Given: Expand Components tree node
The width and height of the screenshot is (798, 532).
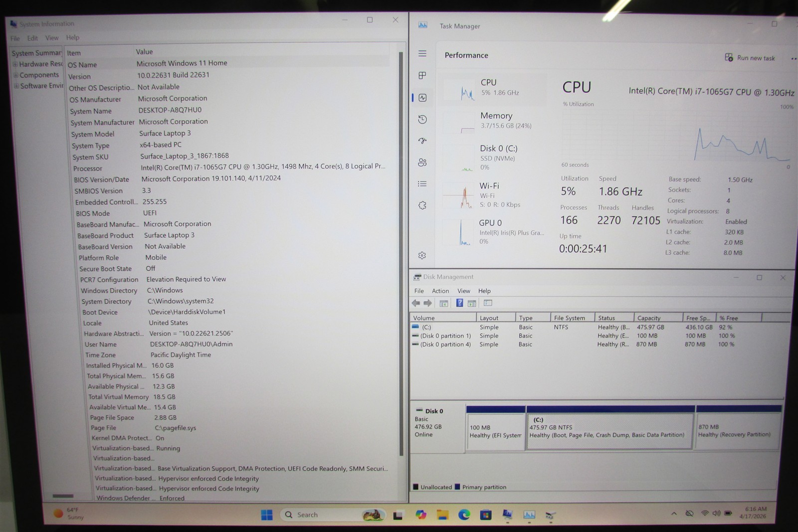Looking at the screenshot, I should pos(16,75).
